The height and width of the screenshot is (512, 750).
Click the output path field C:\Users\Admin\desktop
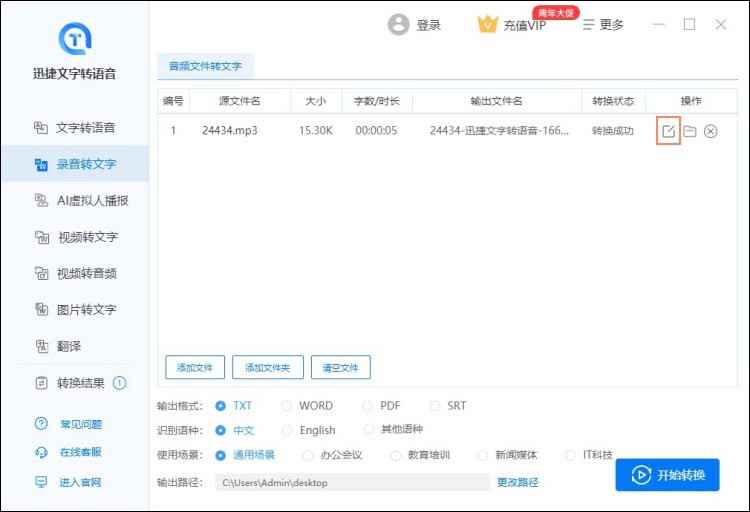[x=353, y=482]
